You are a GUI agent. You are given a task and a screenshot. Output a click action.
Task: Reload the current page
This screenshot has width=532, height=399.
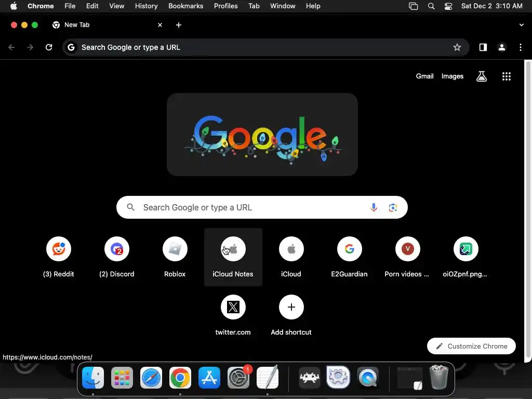[49, 47]
